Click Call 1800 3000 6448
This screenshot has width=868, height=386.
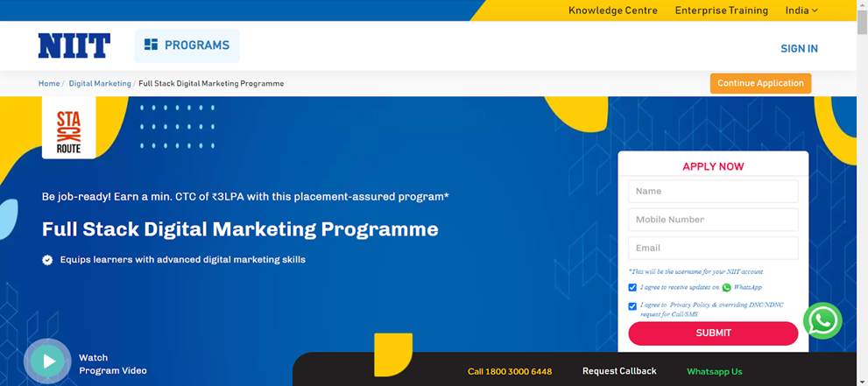coord(510,372)
